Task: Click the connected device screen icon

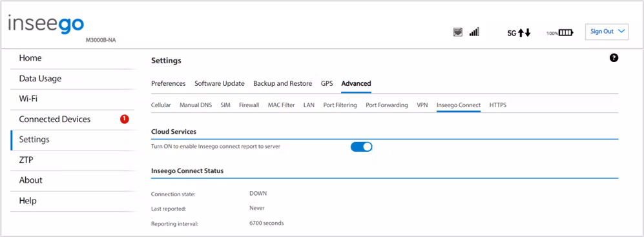Action: [458, 32]
